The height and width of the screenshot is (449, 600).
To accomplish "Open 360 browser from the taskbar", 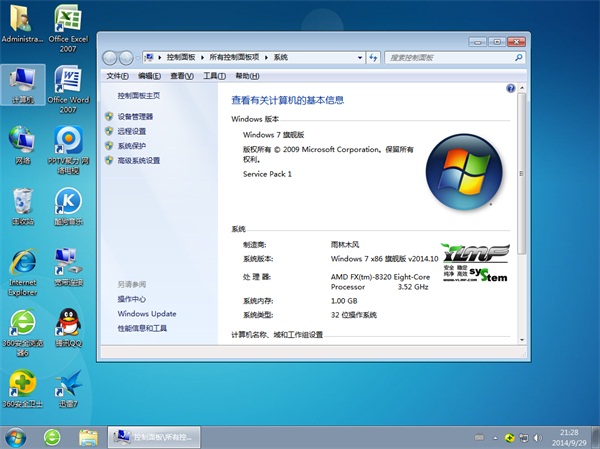I will coord(52,437).
